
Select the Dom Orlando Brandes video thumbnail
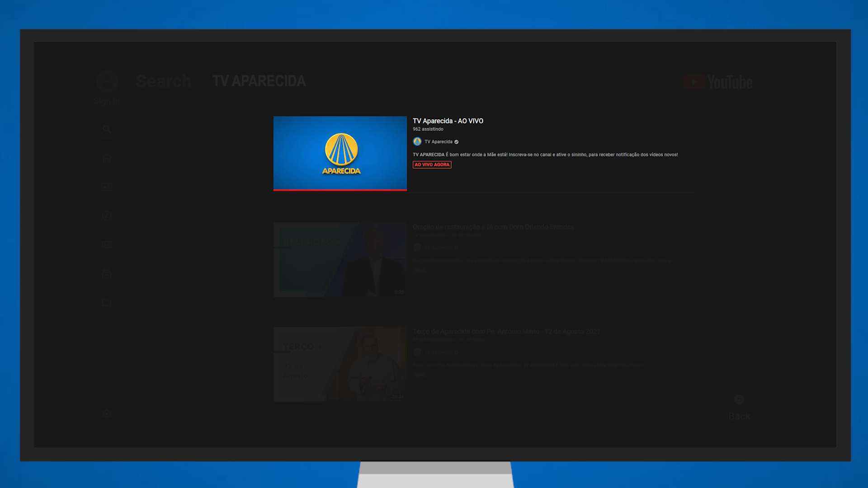click(340, 259)
